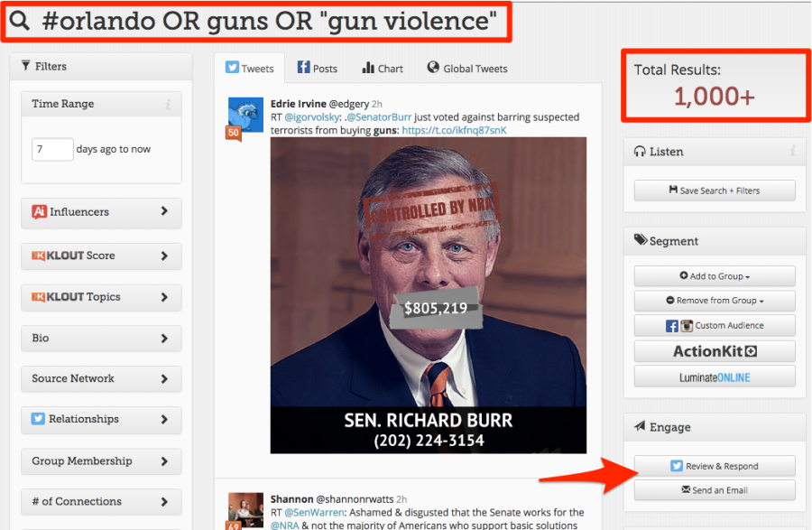The height and width of the screenshot is (530, 812).
Task: Expand the Relationships filter
Action: pyautogui.click(x=101, y=419)
